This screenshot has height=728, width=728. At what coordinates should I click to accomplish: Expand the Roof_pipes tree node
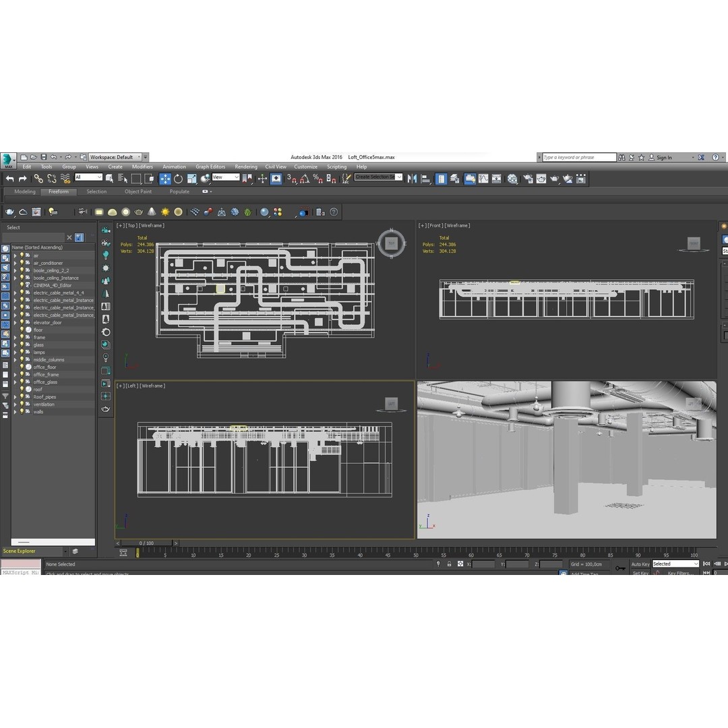(x=15, y=397)
